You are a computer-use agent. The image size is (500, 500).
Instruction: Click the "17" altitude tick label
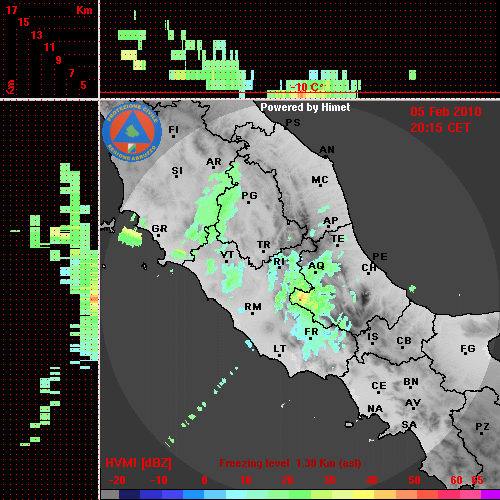pos(11,10)
